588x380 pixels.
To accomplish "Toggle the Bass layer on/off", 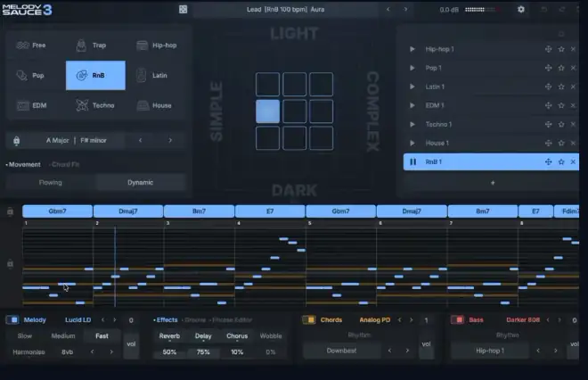I will (457, 320).
